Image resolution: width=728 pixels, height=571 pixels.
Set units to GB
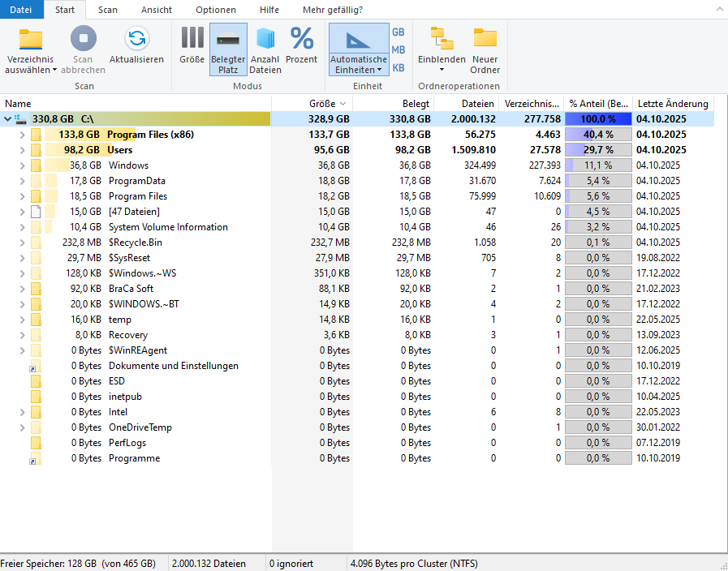(x=398, y=32)
